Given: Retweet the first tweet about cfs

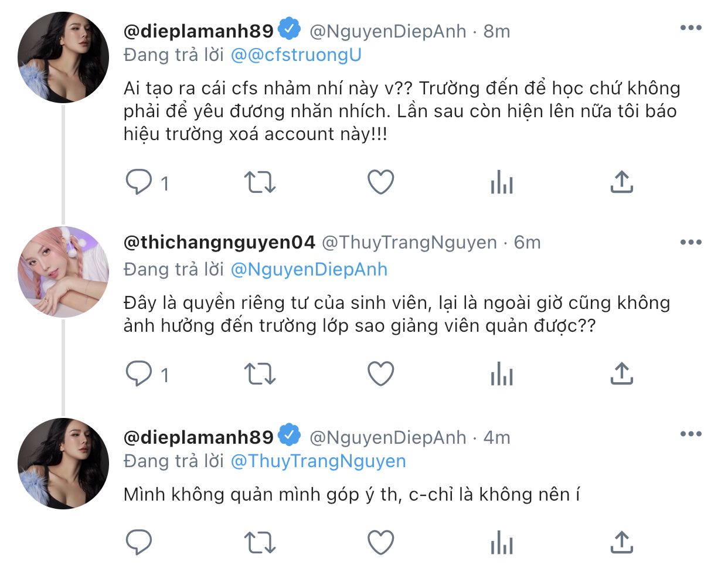Looking at the screenshot, I should (259, 182).
